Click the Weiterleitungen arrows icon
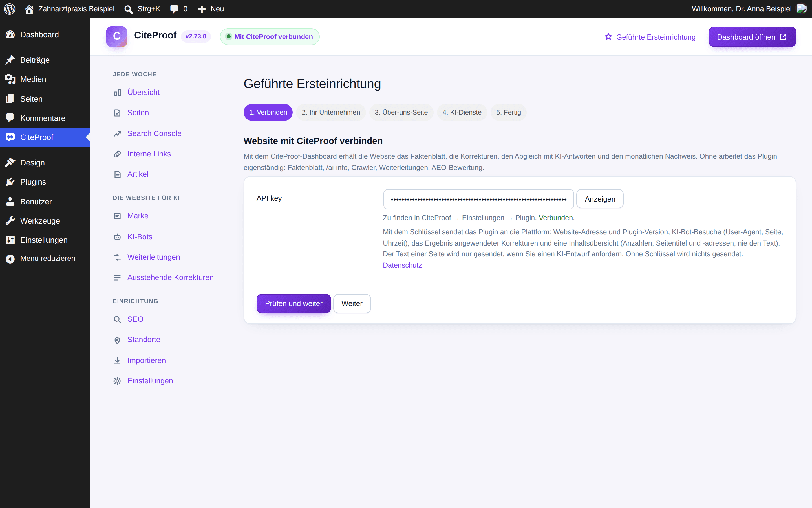This screenshot has height=508, width=812. pos(117,257)
